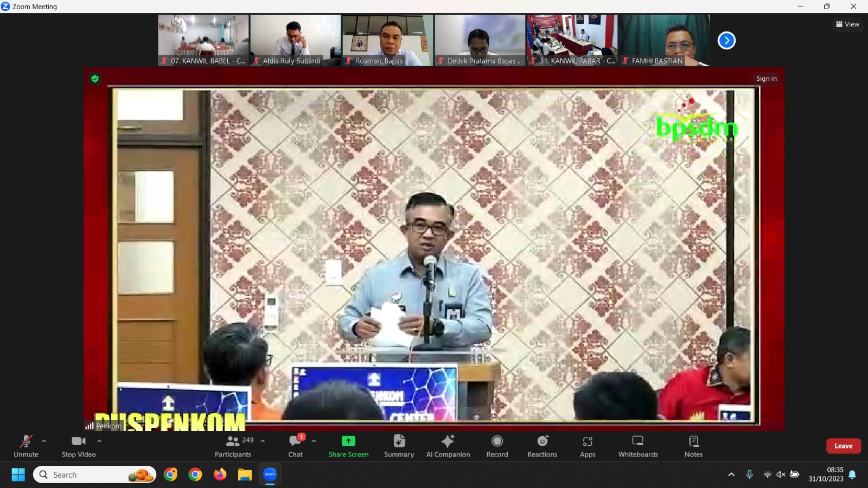Expand the Participants options arrow

pyautogui.click(x=263, y=441)
